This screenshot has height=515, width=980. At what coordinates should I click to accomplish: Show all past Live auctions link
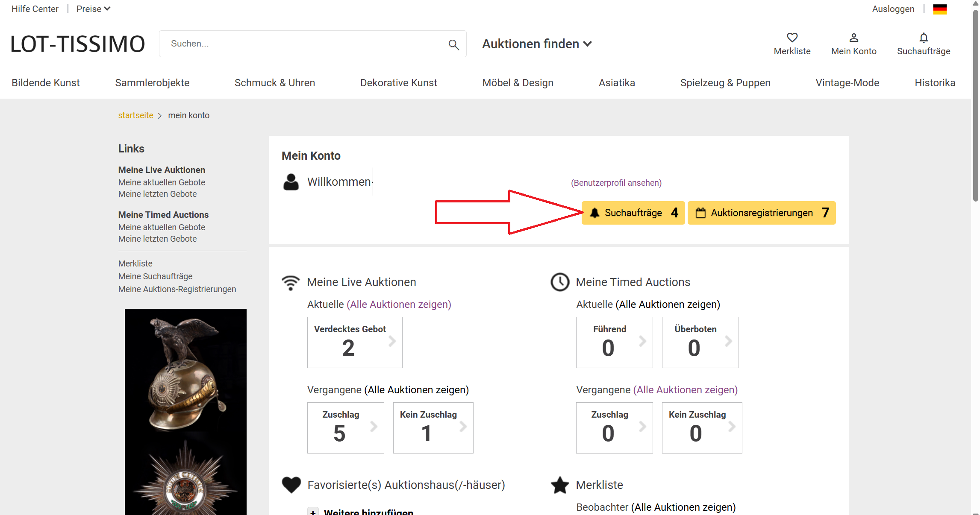(416, 390)
